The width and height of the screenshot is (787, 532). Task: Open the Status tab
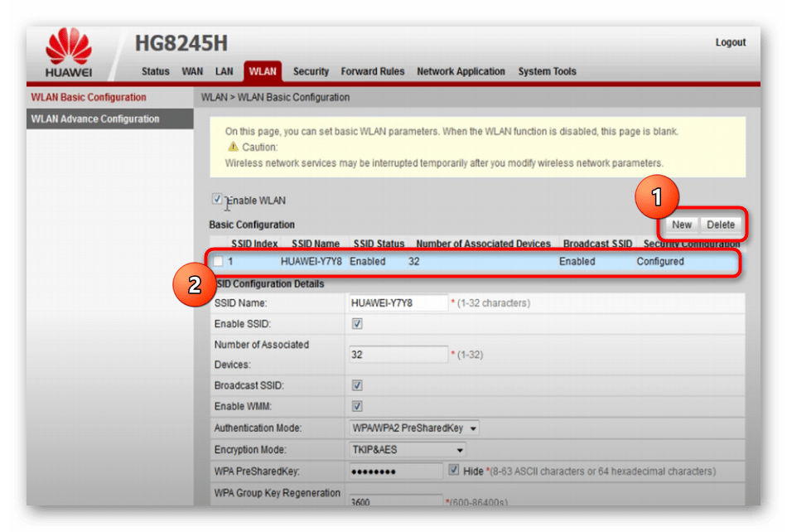coord(155,71)
